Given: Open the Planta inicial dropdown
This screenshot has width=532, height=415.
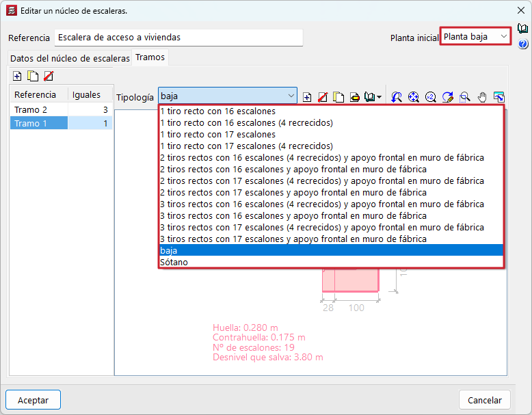Looking at the screenshot, I should tap(475, 36).
